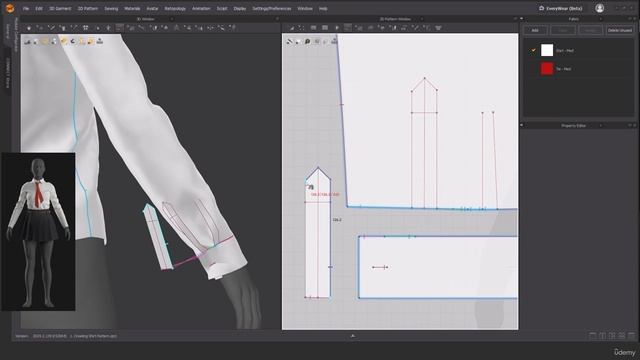The width and height of the screenshot is (640, 360).
Task: Collapse the Property Editor panel arrow
Action: (x=522, y=125)
